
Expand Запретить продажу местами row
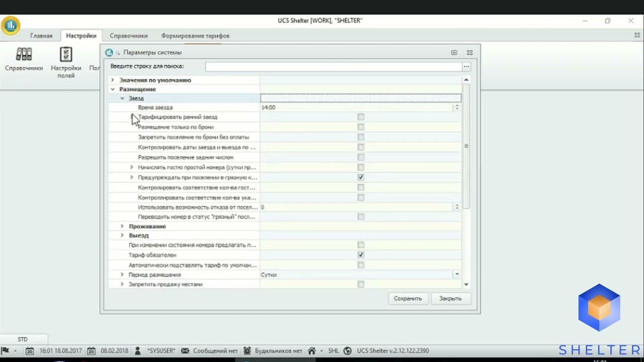pyautogui.click(x=122, y=284)
